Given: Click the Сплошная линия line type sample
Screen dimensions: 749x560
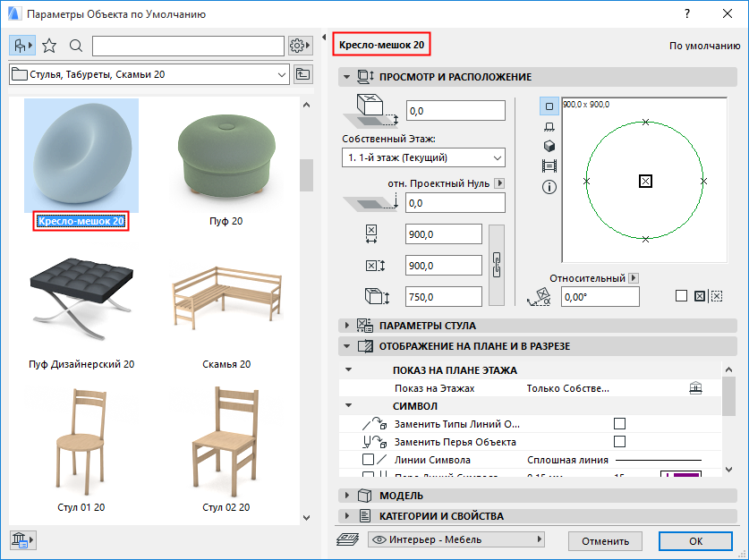Looking at the screenshot, I should tap(659, 460).
